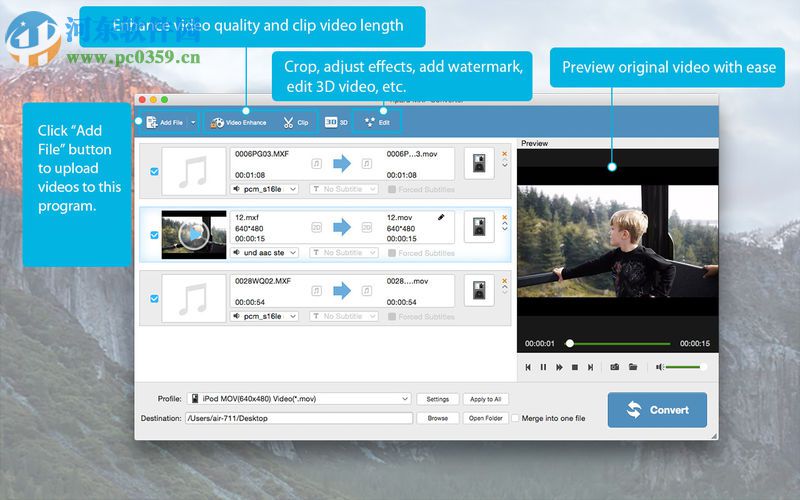
Task: Click the source 2D icon for 12.mxf
Action: tap(316, 227)
